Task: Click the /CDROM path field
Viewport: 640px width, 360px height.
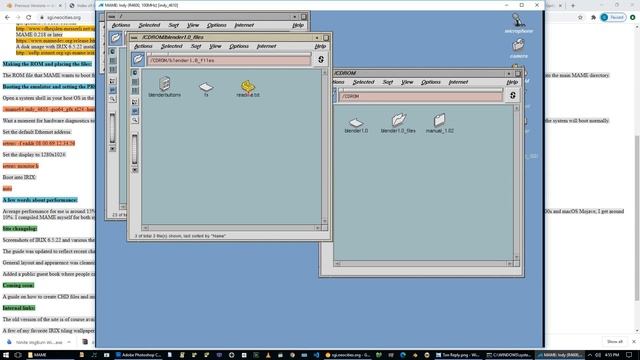Action: (420, 96)
